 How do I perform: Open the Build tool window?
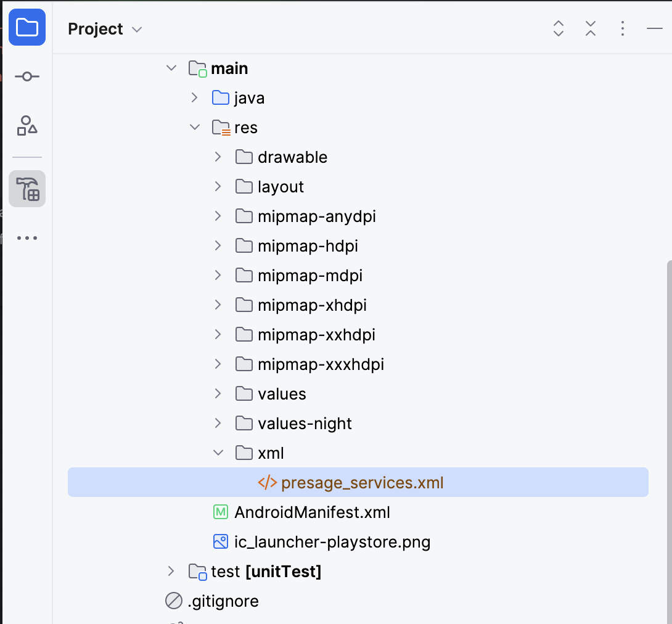point(27,189)
